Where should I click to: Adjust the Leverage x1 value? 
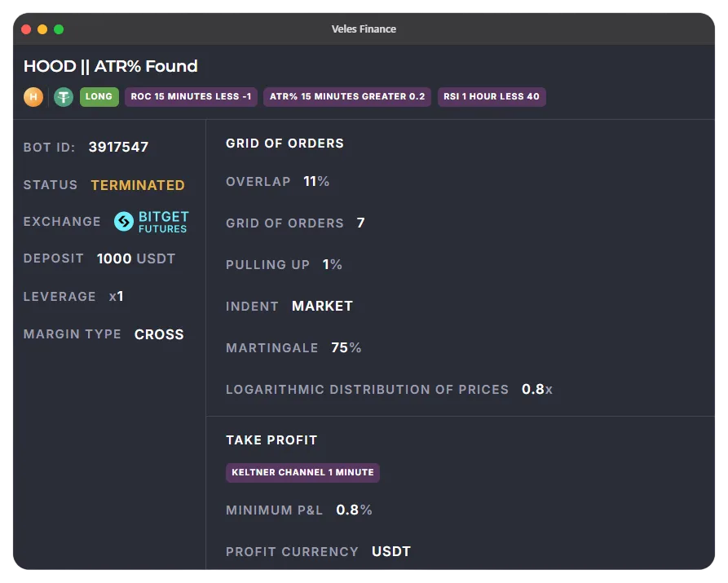117,296
